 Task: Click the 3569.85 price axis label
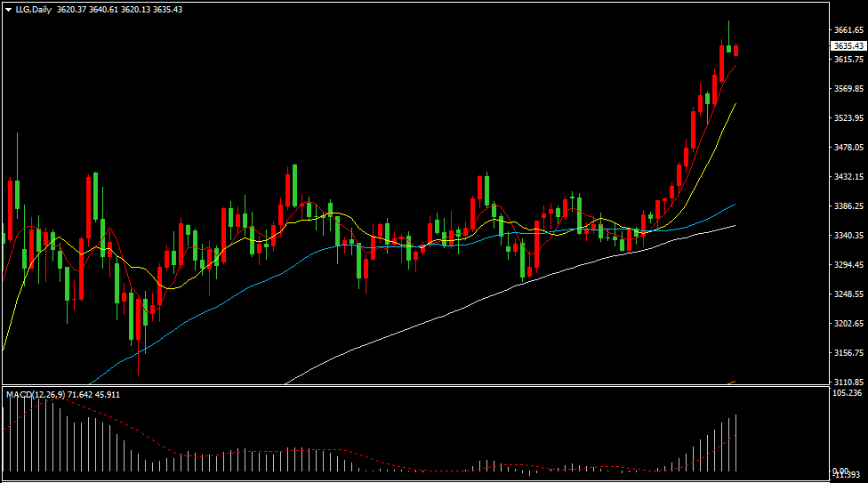[848, 89]
